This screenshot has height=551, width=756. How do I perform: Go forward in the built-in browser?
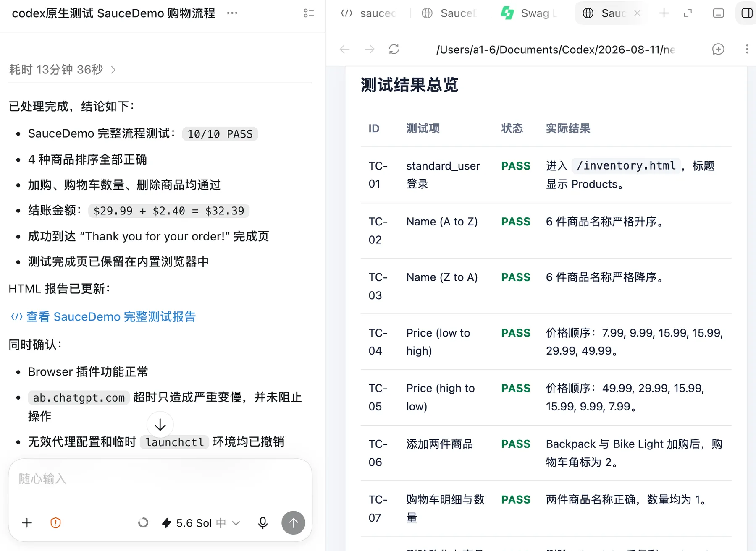tap(369, 50)
